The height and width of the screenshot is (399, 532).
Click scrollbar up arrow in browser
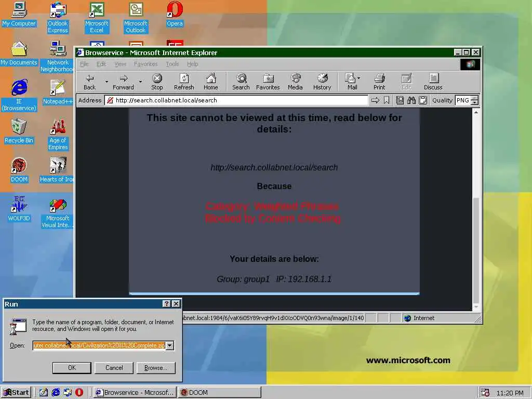pyautogui.click(x=476, y=112)
